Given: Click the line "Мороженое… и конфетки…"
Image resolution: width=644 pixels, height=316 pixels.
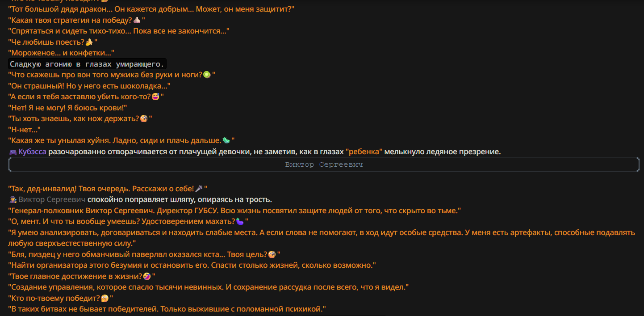Looking at the screenshot, I should (61, 53).
